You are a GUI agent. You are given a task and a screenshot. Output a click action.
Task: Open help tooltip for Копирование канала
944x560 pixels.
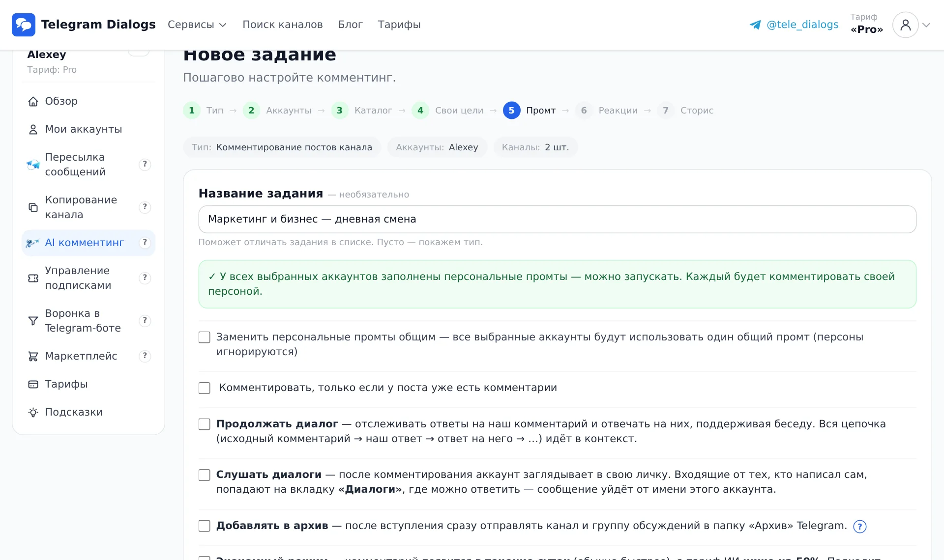145,207
